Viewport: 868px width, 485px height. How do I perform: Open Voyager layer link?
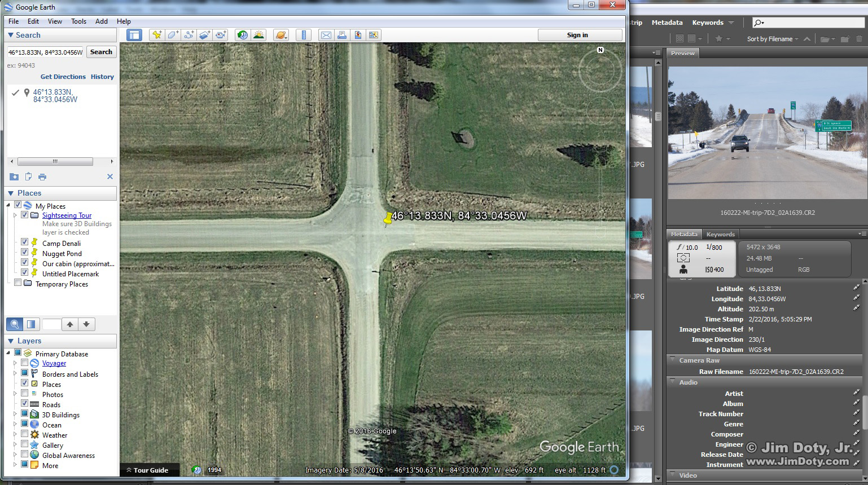tap(54, 363)
